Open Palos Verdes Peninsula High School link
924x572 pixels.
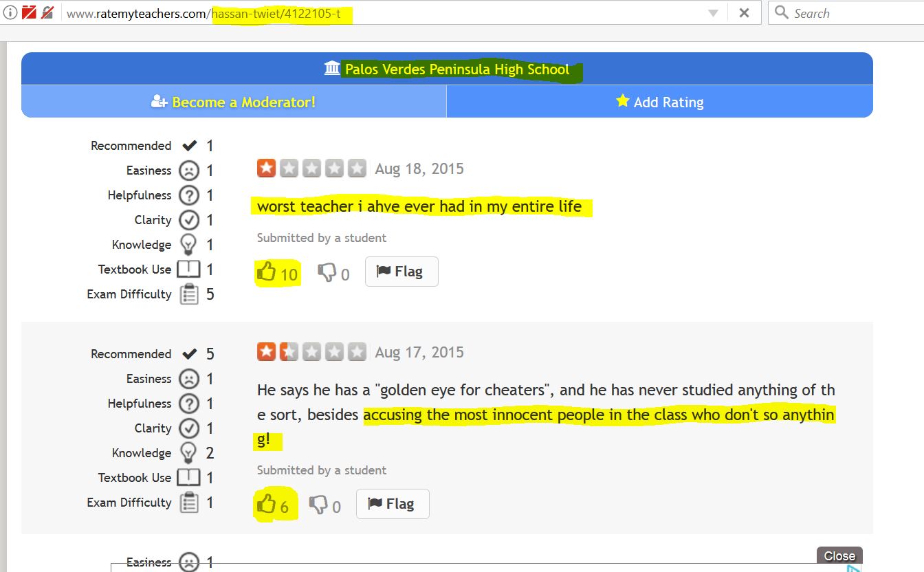coord(457,69)
